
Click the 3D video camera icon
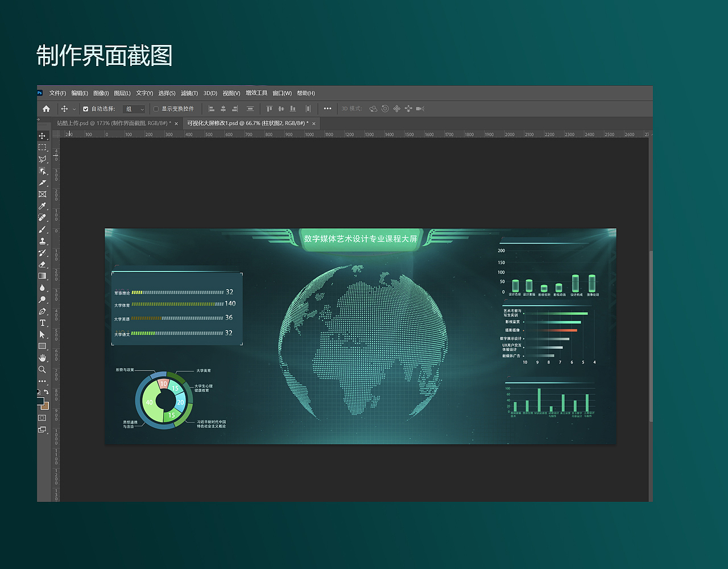420,109
